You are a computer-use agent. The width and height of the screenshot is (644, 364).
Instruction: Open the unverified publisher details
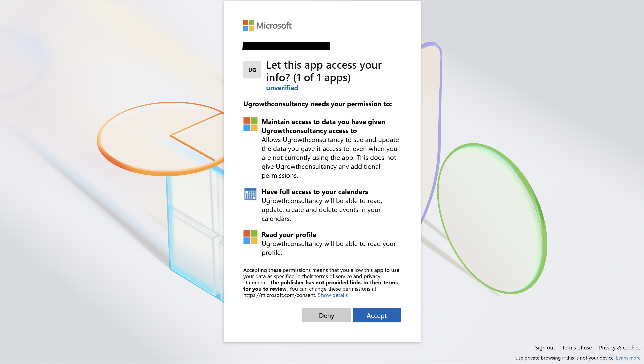(x=282, y=88)
